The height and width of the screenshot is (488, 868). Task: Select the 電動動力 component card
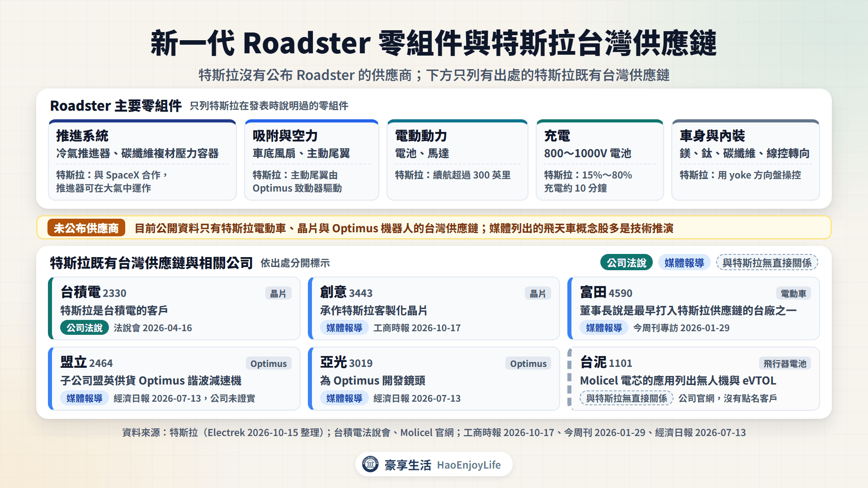458,160
